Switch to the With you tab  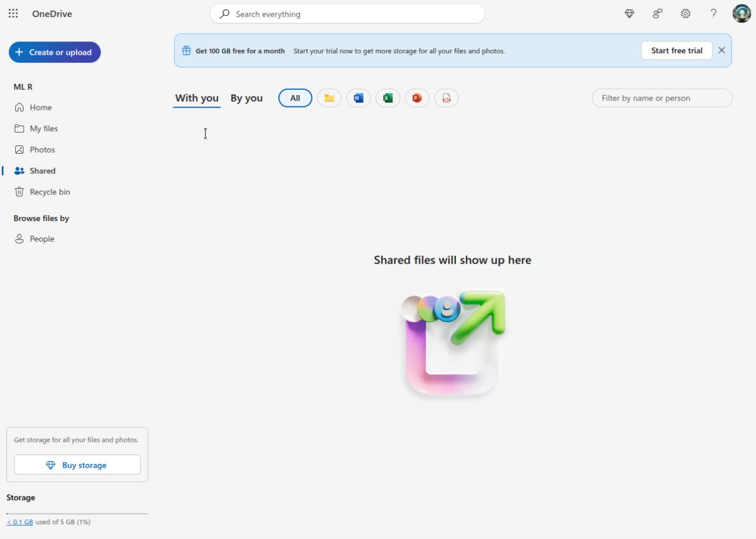pyautogui.click(x=197, y=98)
